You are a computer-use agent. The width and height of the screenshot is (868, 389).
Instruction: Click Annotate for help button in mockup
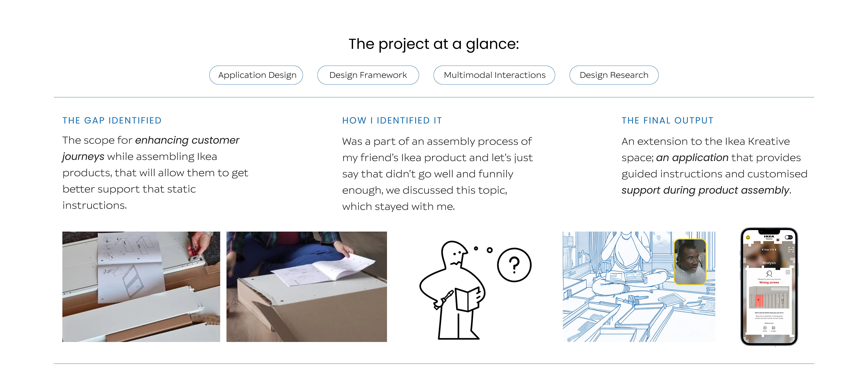point(780,289)
